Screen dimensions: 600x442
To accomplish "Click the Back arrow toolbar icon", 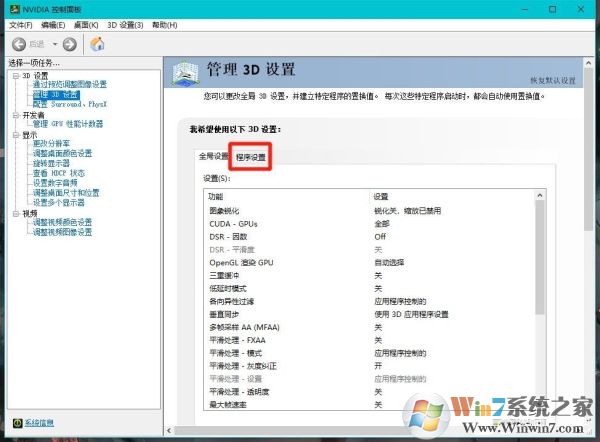I will (x=19, y=44).
